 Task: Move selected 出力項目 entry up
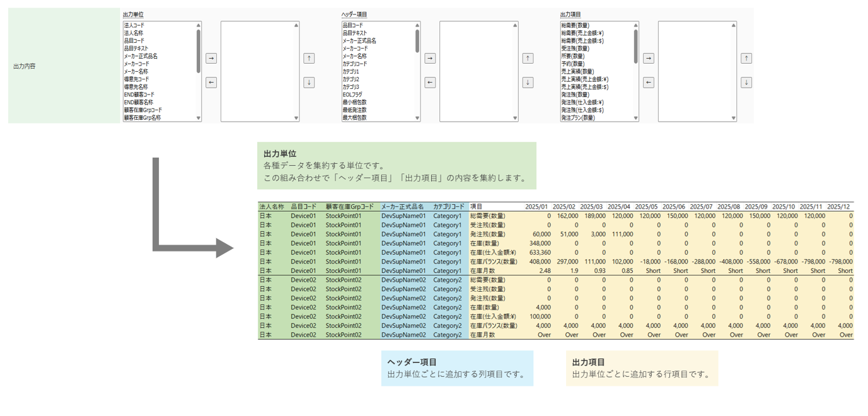point(746,58)
